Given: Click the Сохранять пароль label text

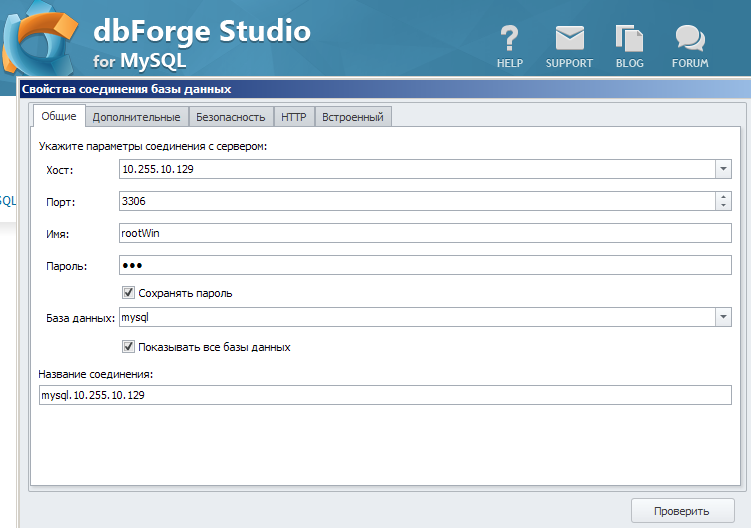Looking at the screenshot, I should coord(185,293).
